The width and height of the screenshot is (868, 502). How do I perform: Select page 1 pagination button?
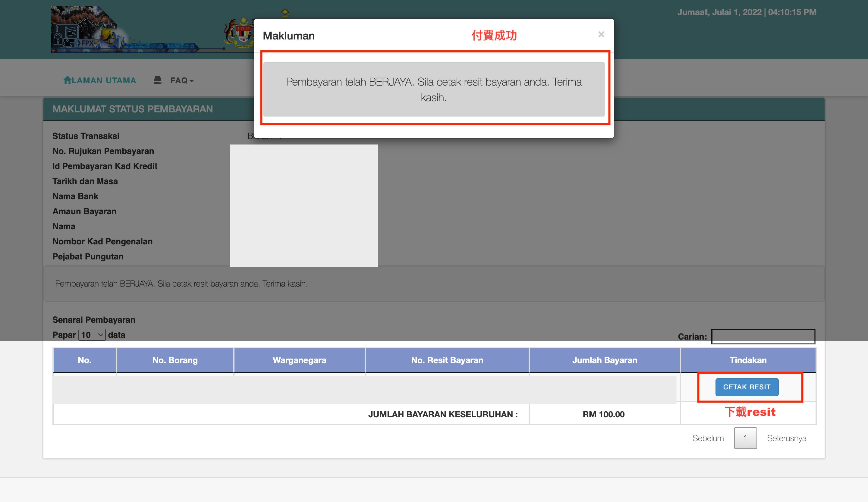click(745, 438)
